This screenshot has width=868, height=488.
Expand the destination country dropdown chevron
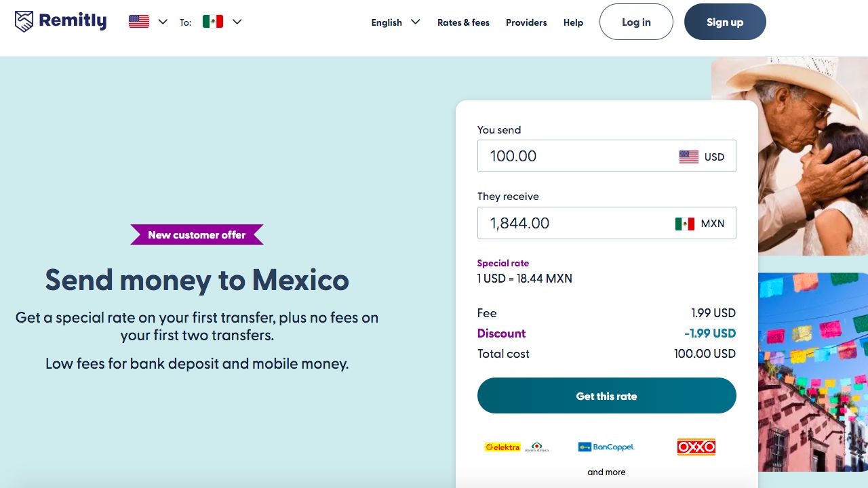(x=237, y=22)
